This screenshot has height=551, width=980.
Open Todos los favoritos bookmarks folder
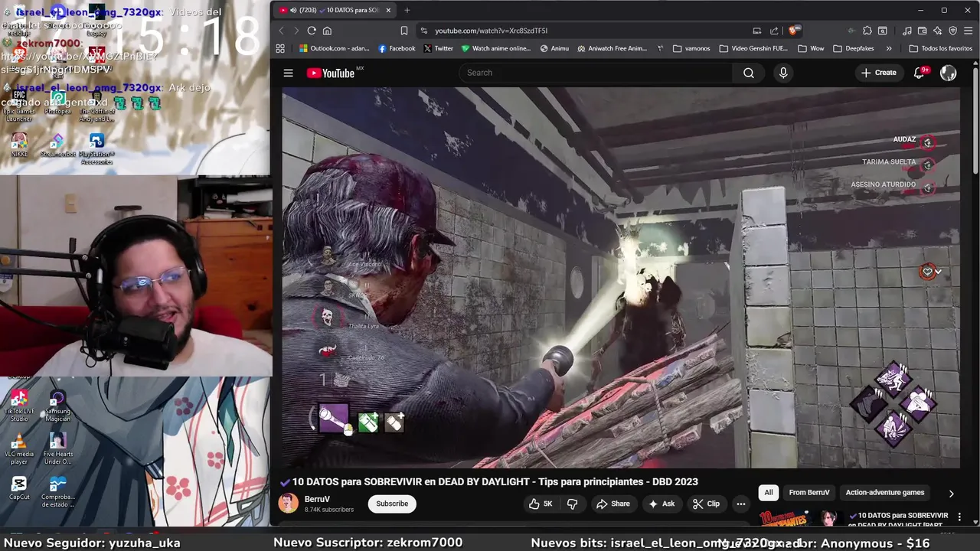[940, 48]
